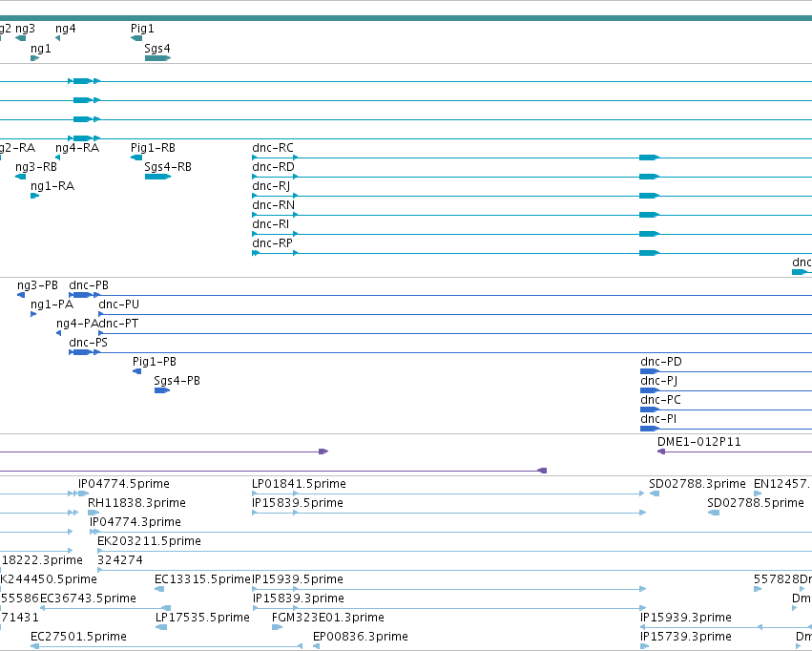Click the teal chromosome overview bar
The height and width of the screenshot is (651, 812).
click(x=406, y=18)
